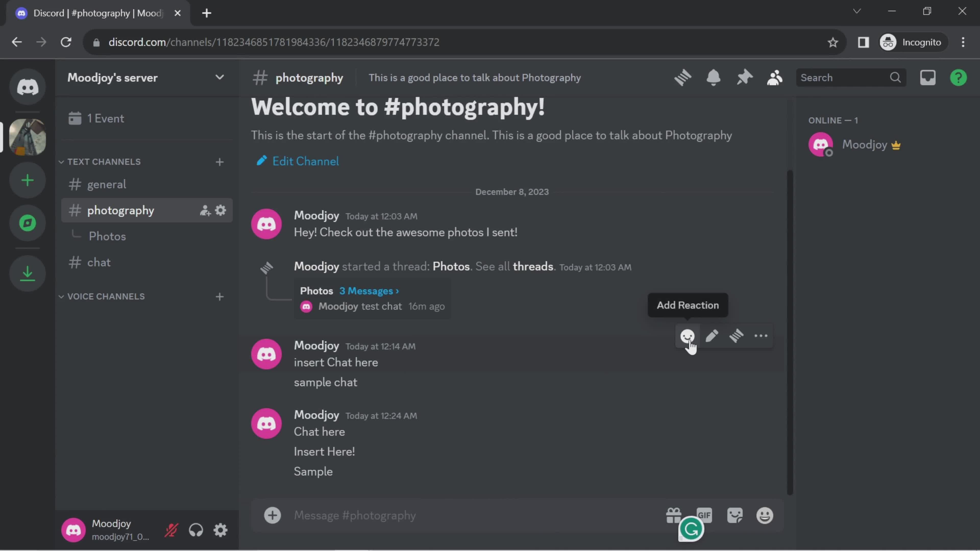Open Moodjoy's server dropdown menu
This screenshot has width=980, height=551.
pos(146,78)
